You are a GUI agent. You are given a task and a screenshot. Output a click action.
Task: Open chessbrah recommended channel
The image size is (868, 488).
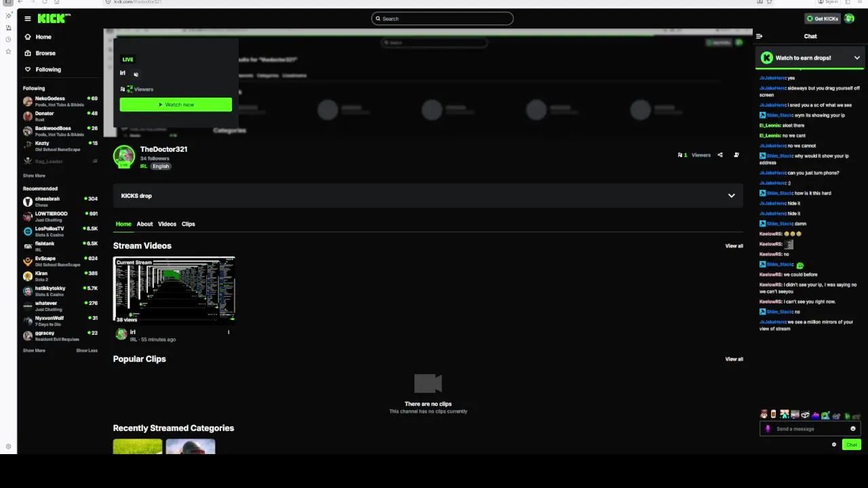(x=60, y=201)
